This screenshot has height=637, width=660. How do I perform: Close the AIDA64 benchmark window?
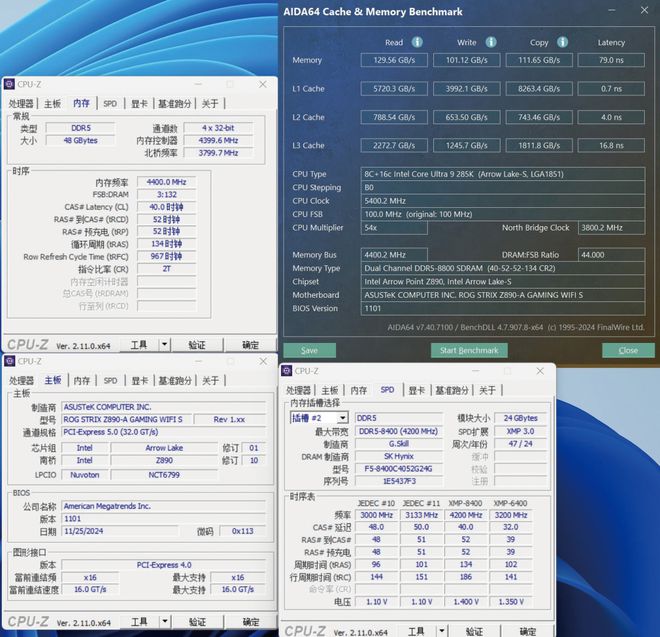pos(644,10)
